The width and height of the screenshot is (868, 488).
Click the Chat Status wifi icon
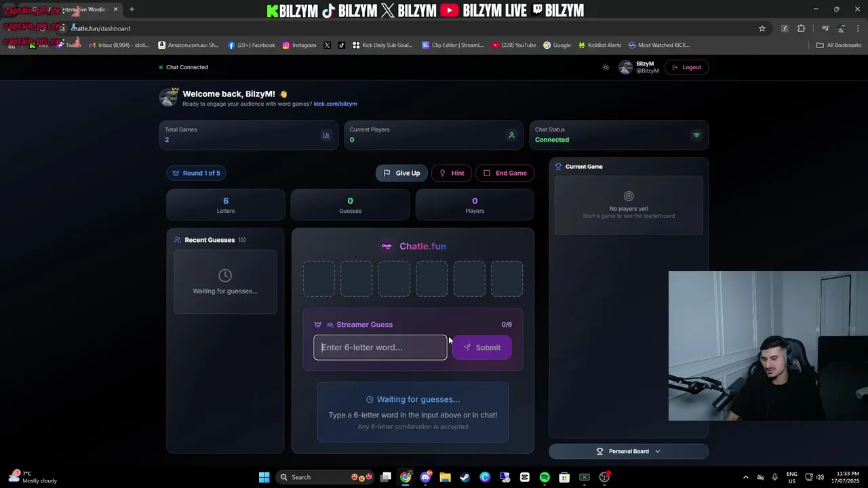point(696,135)
